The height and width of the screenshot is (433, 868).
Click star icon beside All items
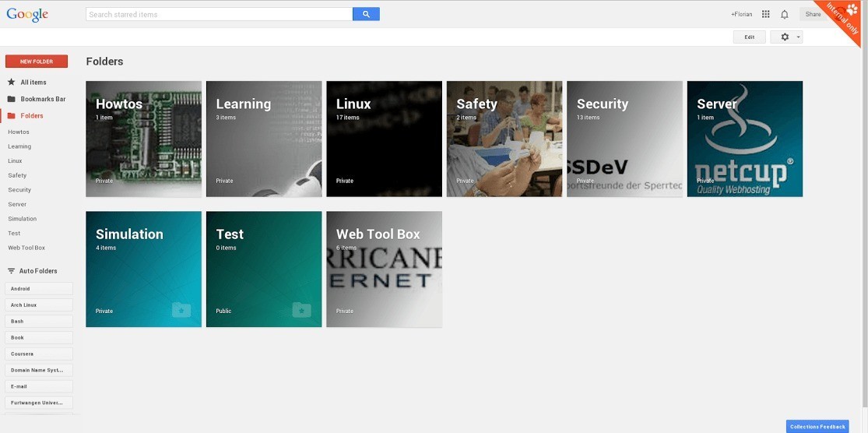tap(12, 82)
